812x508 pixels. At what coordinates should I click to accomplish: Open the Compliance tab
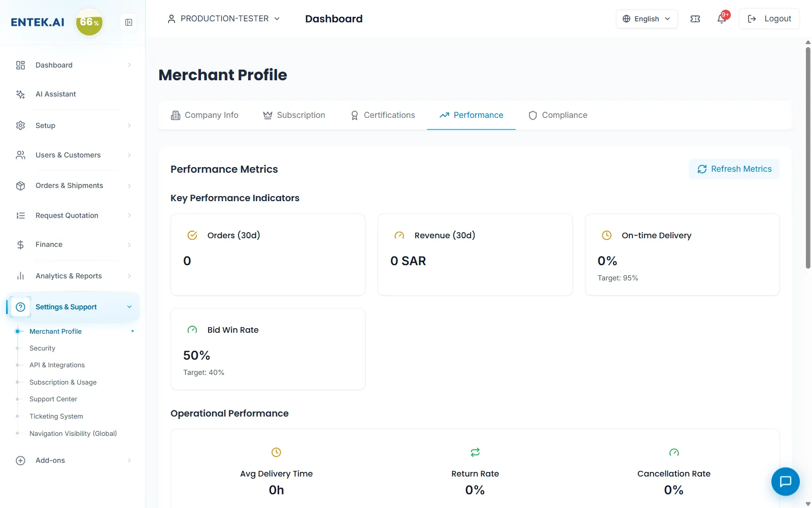pyautogui.click(x=558, y=115)
